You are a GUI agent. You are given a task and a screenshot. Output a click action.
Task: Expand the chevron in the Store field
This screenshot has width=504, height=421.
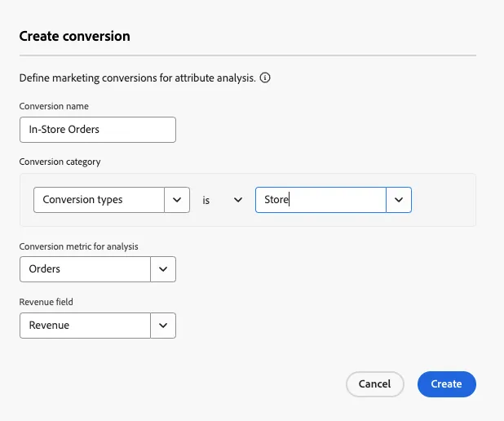399,200
